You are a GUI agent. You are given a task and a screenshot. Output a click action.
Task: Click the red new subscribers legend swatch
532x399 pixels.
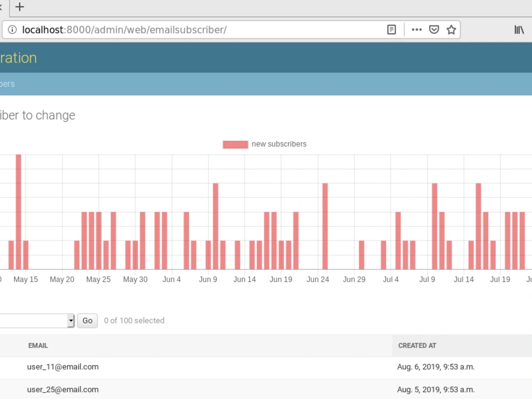click(235, 144)
